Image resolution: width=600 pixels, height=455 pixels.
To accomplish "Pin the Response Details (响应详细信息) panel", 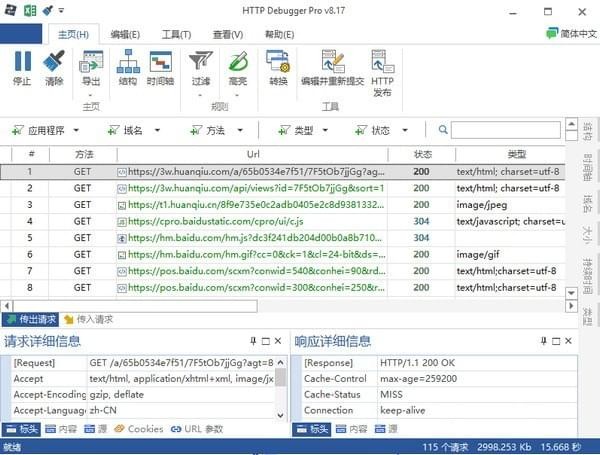I will 544,341.
